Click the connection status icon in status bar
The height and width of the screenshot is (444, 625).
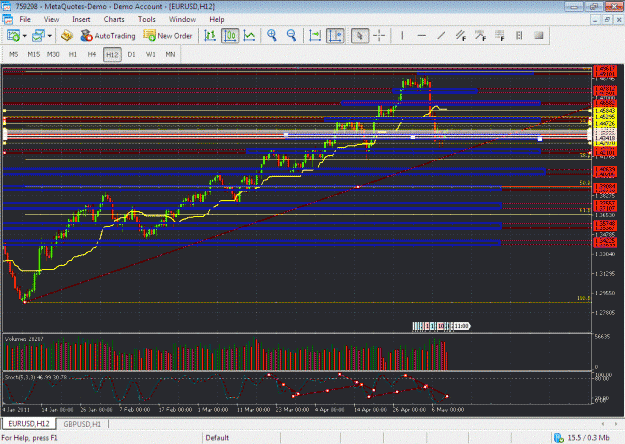pyautogui.click(x=558, y=438)
